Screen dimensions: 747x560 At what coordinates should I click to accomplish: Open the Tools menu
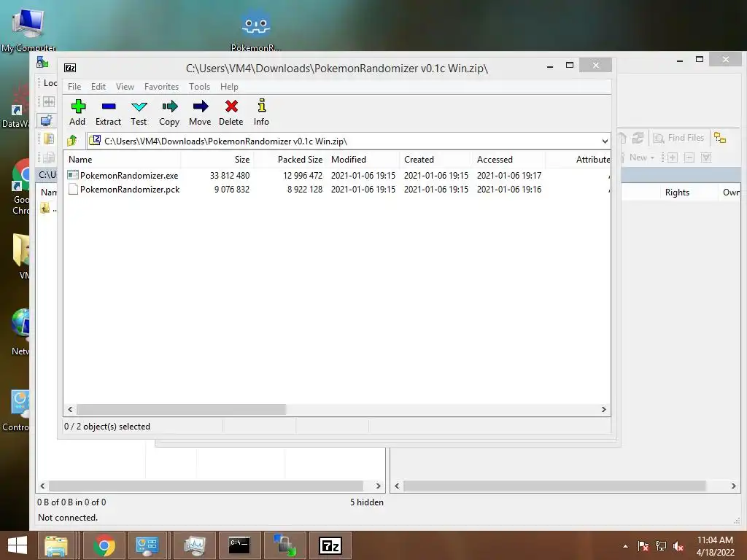199,87
